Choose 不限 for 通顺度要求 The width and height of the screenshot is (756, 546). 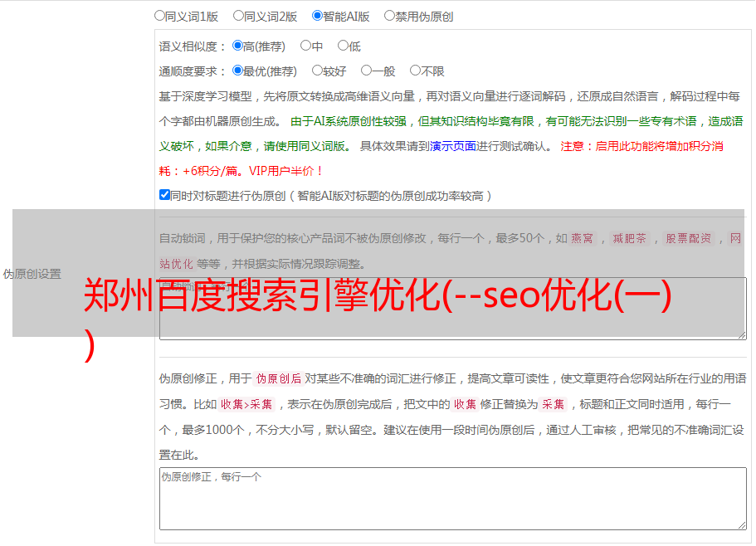coord(415,71)
